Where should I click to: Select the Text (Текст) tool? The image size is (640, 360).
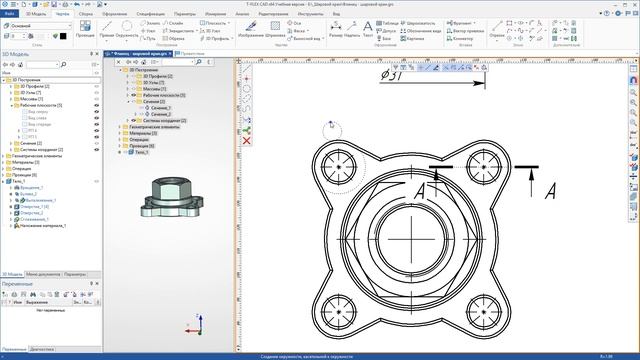[x=368, y=29]
